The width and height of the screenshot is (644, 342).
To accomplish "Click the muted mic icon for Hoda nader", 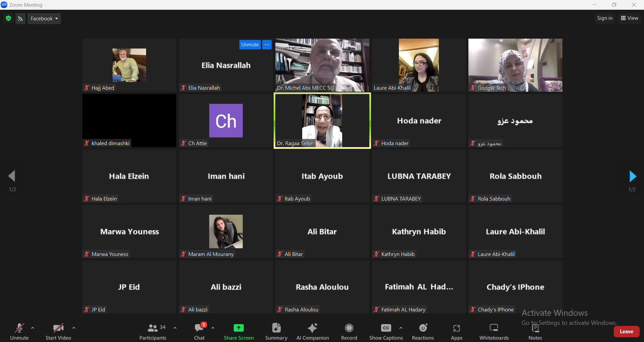I will [377, 143].
